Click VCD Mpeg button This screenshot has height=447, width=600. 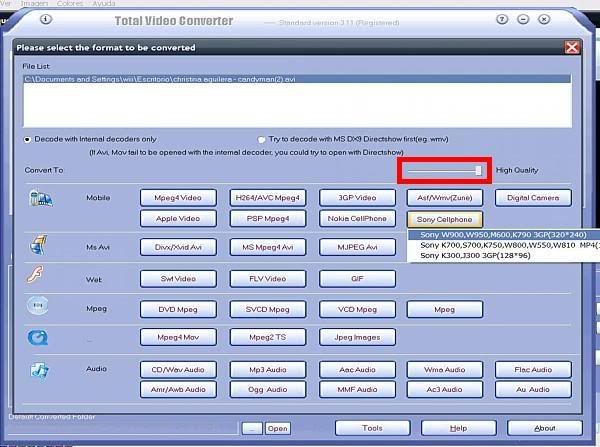pos(357,309)
